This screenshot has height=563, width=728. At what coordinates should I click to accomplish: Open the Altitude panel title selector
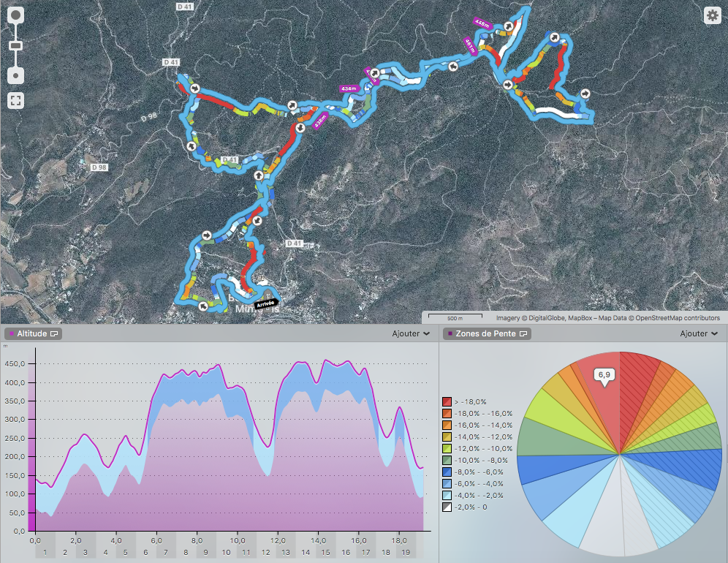pyautogui.click(x=33, y=334)
